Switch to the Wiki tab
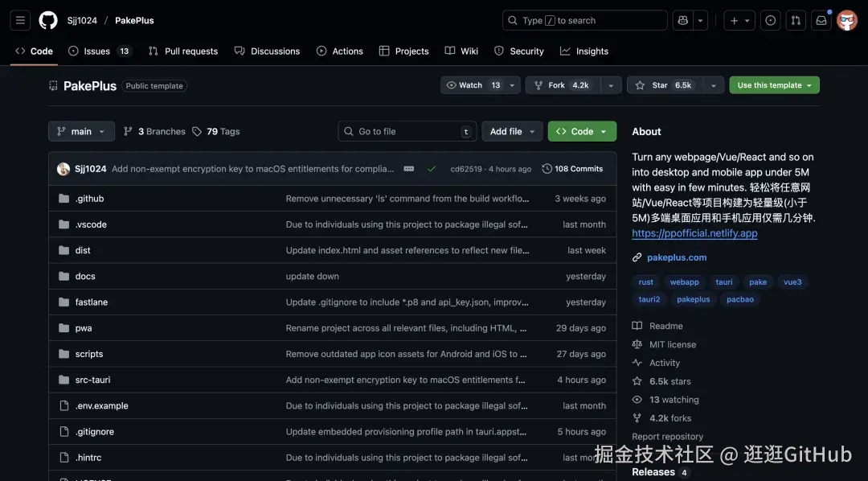The image size is (868, 481). click(x=461, y=51)
